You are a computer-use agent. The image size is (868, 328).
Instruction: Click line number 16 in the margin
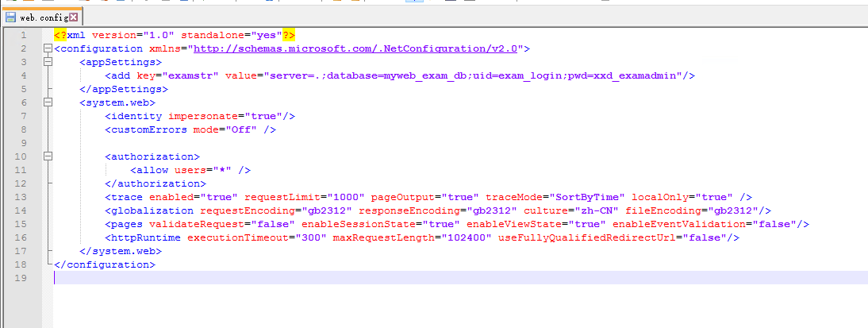[21, 237]
